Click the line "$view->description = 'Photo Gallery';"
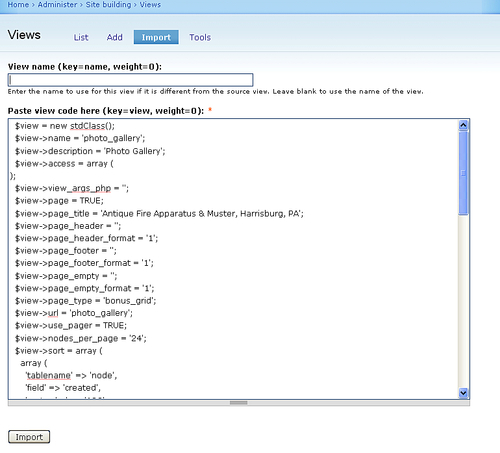Image resolution: width=500 pixels, height=453 pixels. 90,151
